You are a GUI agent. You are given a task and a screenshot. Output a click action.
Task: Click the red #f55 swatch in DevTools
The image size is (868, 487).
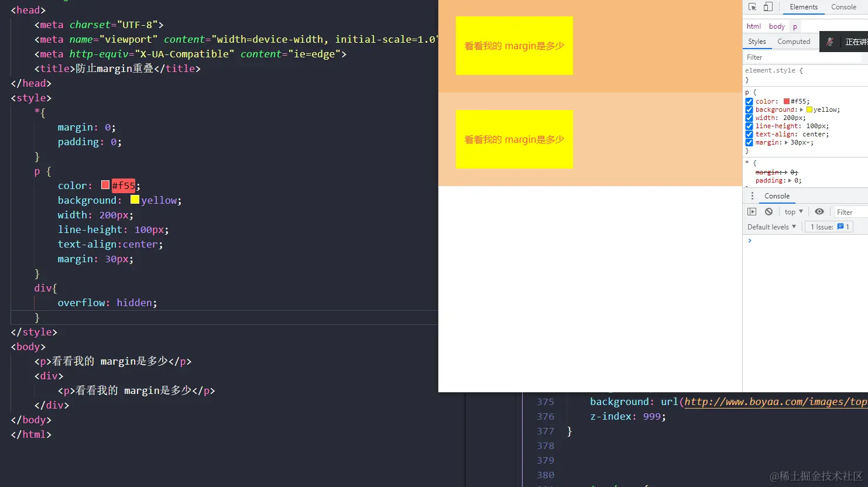[x=787, y=101]
